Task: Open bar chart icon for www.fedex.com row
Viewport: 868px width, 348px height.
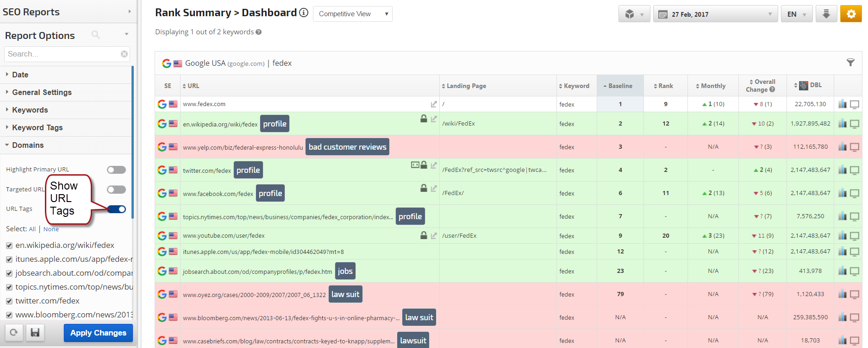Action: coord(843,104)
